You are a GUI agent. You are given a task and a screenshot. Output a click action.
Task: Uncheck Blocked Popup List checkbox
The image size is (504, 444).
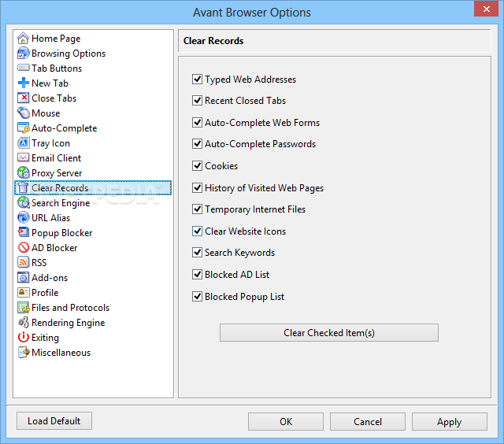(x=197, y=296)
